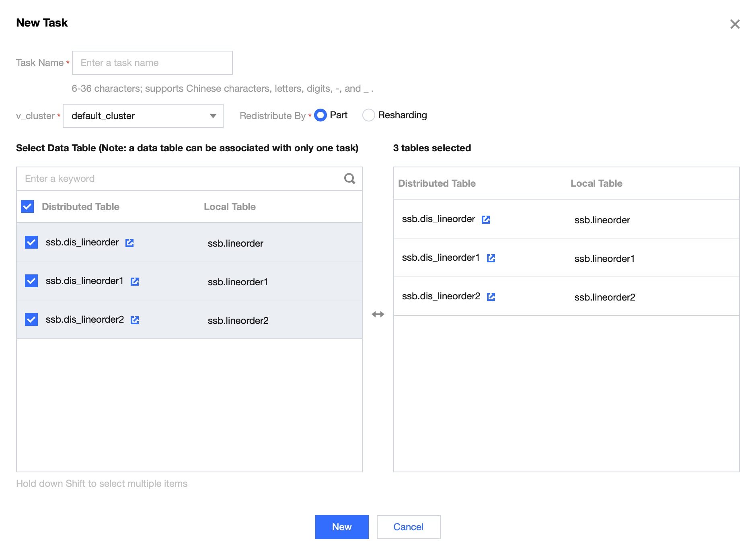This screenshot has width=756, height=552.
Task: Click the keyword search magnifier icon
Action: pyautogui.click(x=349, y=179)
